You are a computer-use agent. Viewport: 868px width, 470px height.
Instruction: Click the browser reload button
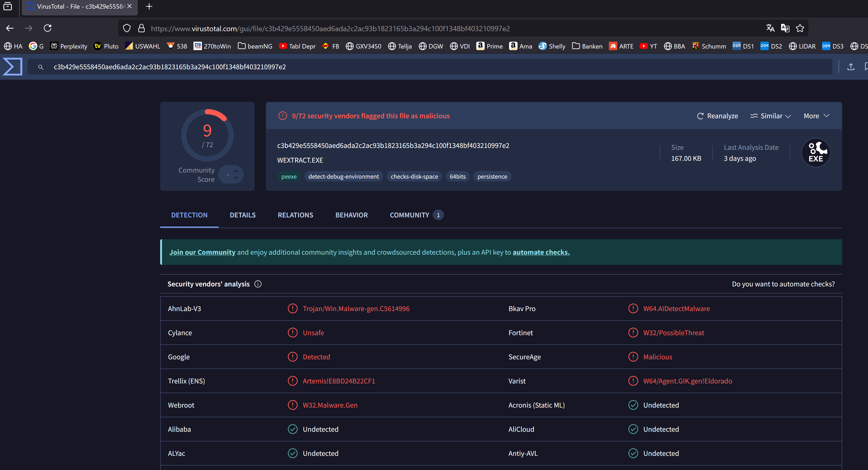click(x=48, y=28)
